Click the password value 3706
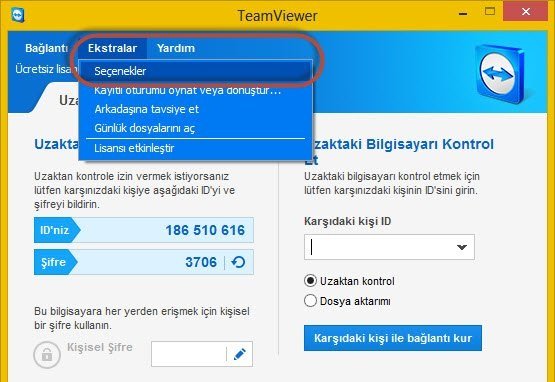 click(x=201, y=262)
